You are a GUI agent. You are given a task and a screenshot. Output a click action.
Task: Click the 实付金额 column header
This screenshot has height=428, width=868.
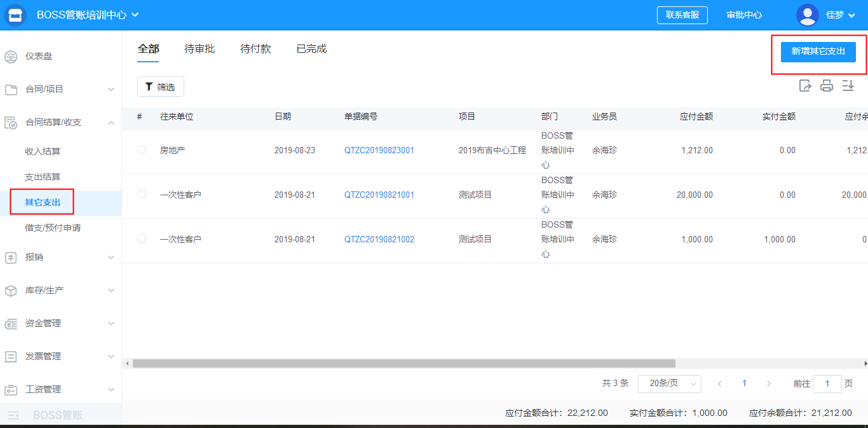coord(779,117)
